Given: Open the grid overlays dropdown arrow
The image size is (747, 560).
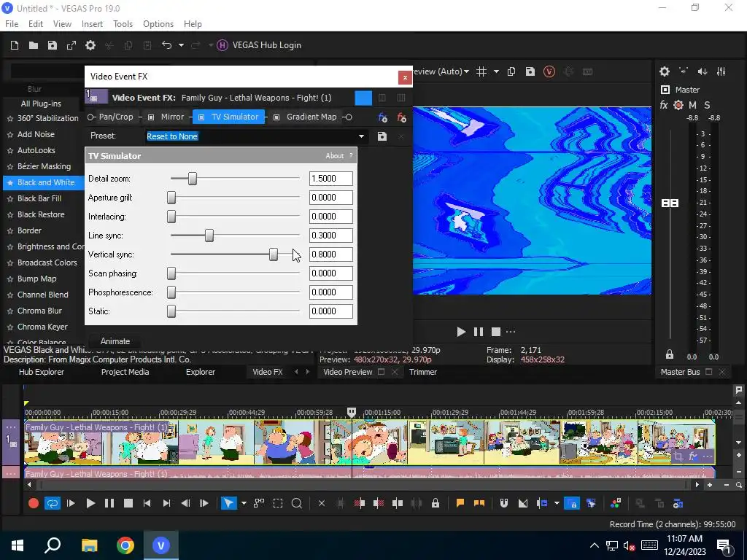Looking at the screenshot, I should pos(496,71).
